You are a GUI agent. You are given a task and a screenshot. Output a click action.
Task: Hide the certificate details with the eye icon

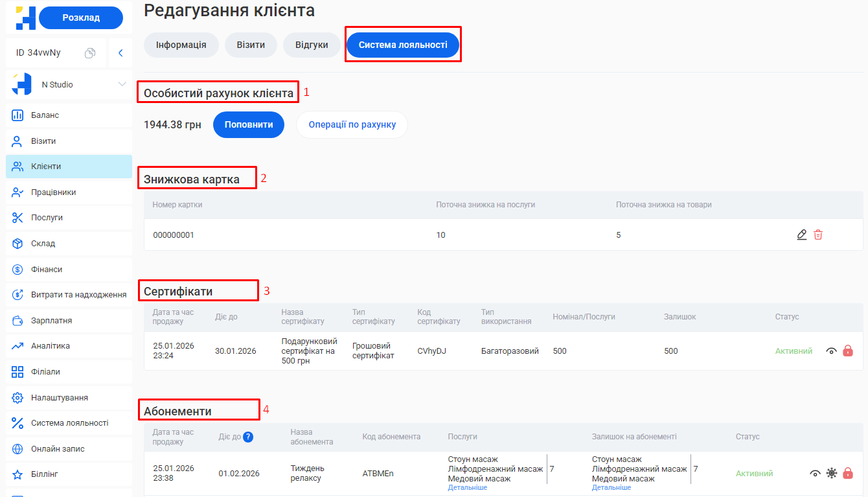832,351
